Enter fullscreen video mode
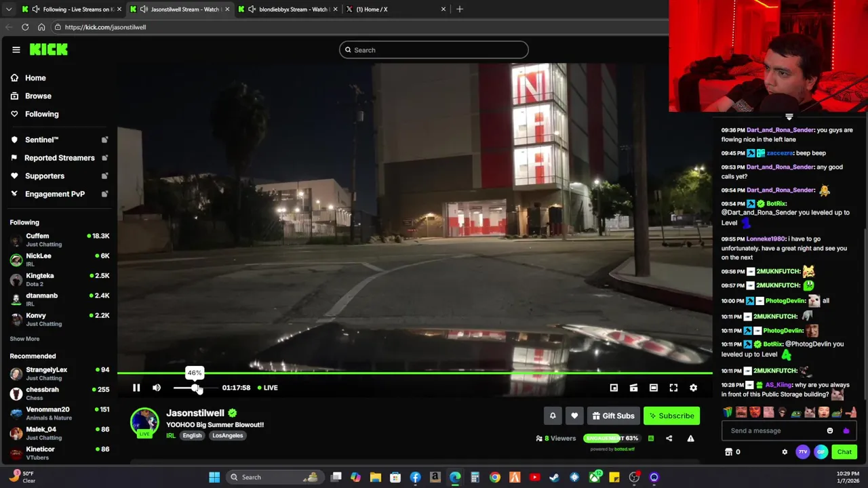Viewport: 868px width, 488px height. click(x=673, y=388)
